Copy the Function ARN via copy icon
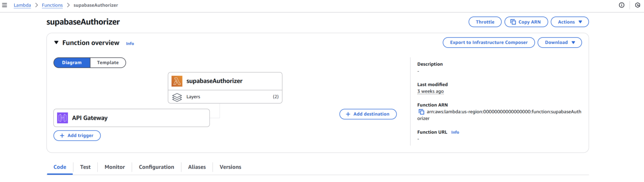 coord(421,112)
